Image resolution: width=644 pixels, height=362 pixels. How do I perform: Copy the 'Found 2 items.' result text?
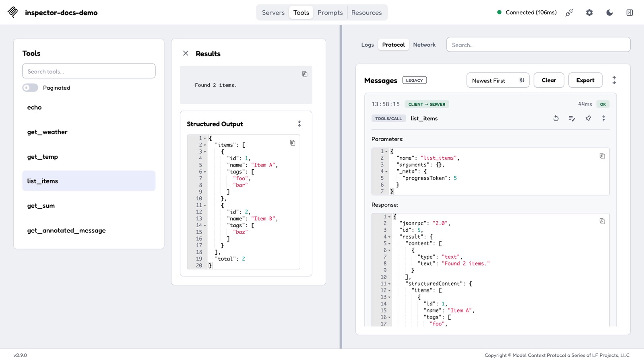coord(305,74)
